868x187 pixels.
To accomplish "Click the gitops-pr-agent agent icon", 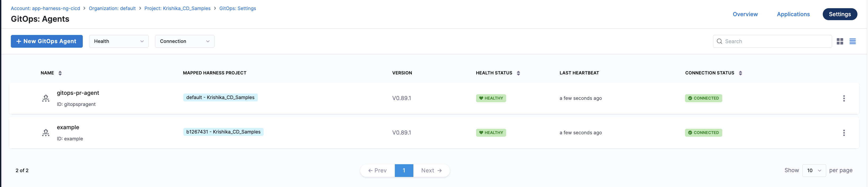I will (46, 98).
